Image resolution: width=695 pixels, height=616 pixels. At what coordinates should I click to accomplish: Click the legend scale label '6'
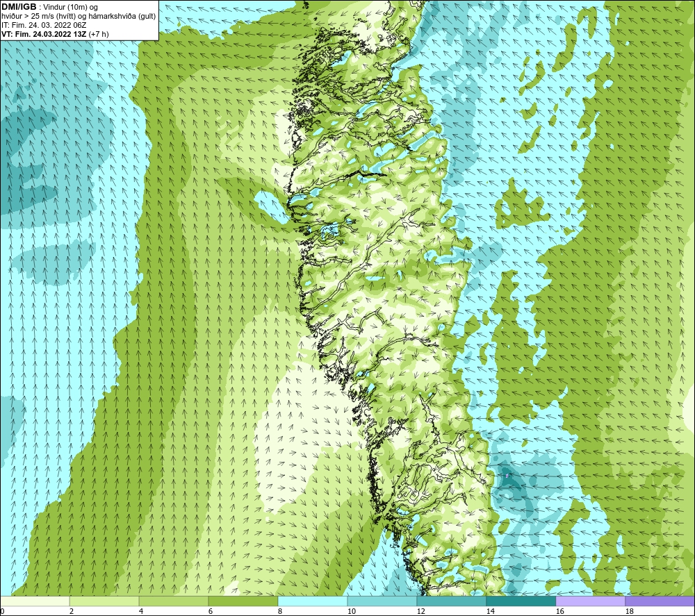coord(211,611)
